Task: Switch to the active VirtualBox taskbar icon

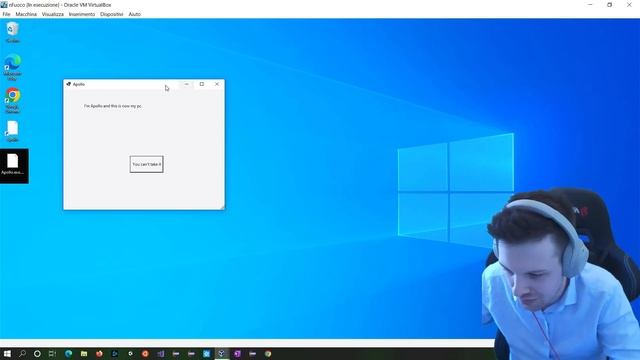Action: (x=222, y=353)
